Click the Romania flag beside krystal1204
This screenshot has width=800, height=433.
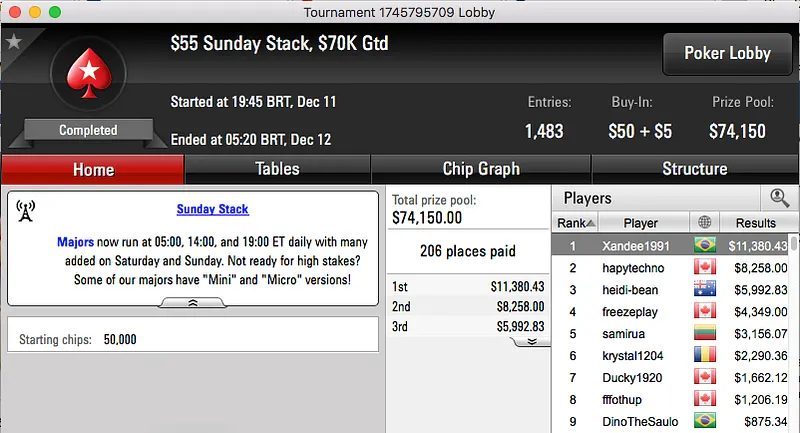click(x=706, y=356)
